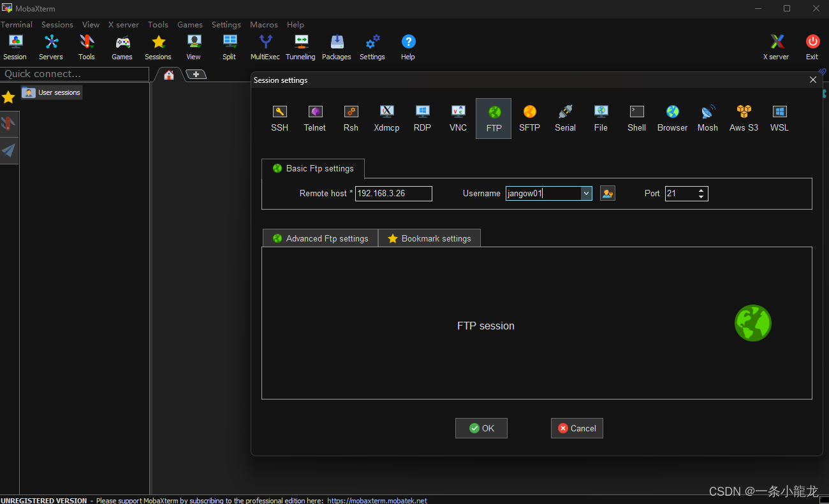Image resolution: width=829 pixels, height=504 pixels.
Task: Select the Xdmcp session type
Action: point(387,119)
